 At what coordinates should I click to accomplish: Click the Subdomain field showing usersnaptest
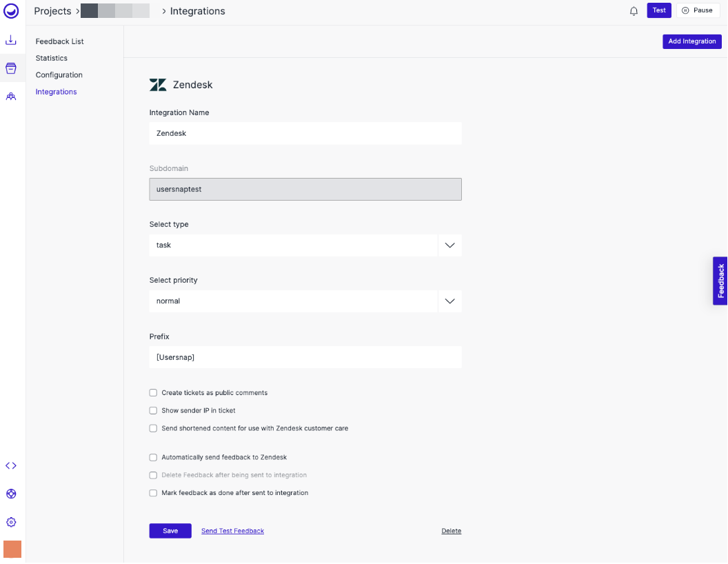[305, 190]
